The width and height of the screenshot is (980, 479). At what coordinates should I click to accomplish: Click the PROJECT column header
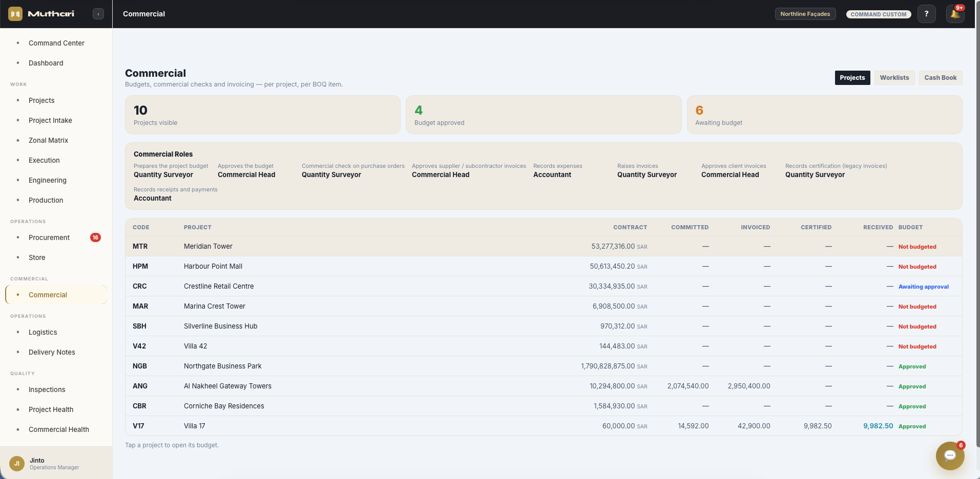198,227
